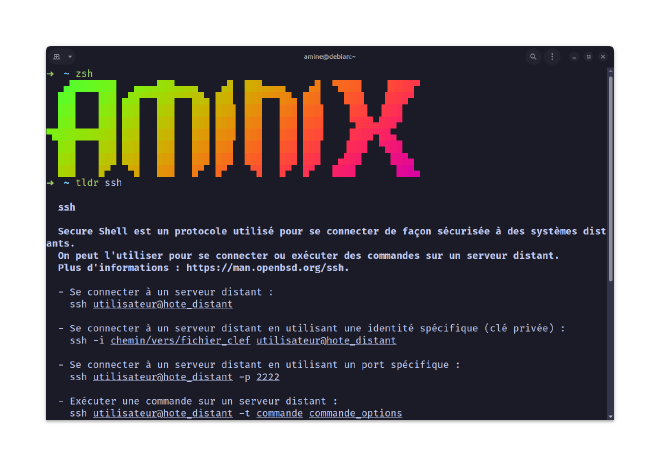
Task: Expand the new-tab dropdown arrow in header
Action: 70,56
